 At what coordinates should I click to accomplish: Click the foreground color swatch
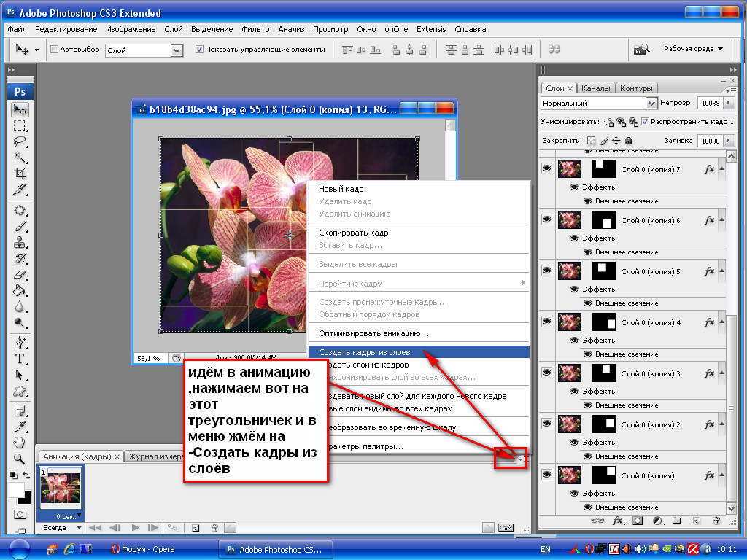tap(16, 489)
